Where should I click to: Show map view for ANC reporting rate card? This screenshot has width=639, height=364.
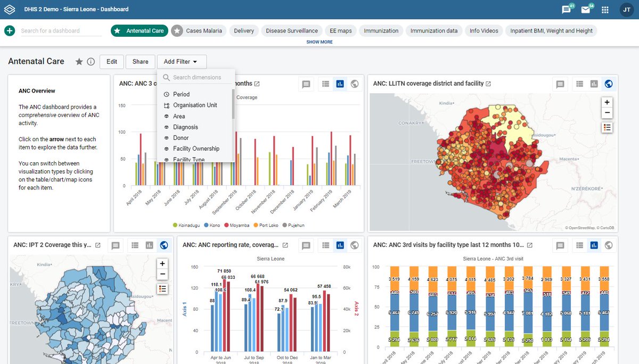(355, 245)
